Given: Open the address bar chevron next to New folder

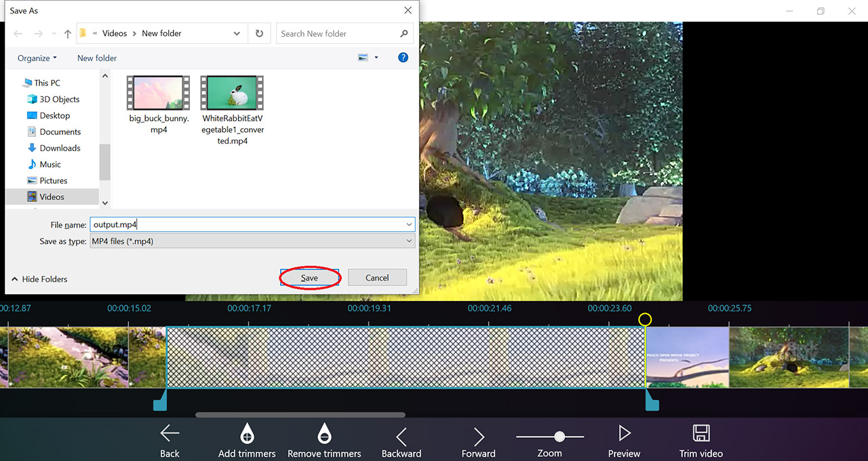Looking at the screenshot, I should 236,33.
